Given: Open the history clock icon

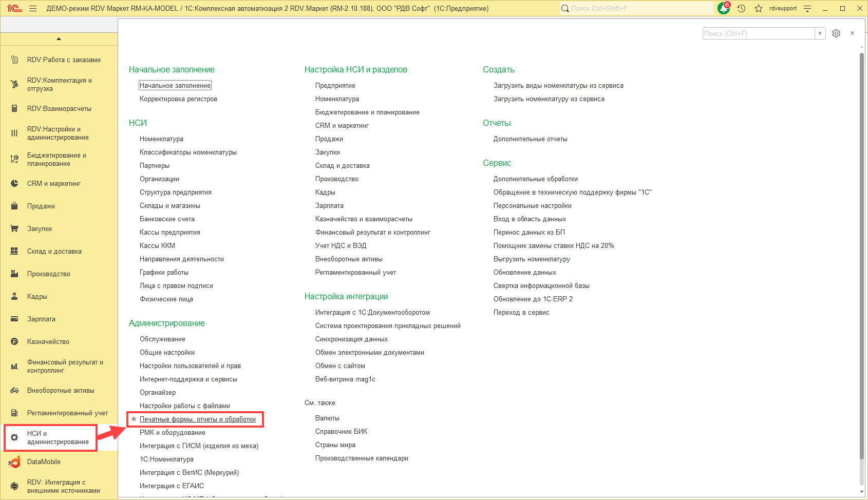Looking at the screenshot, I should coord(741,8).
